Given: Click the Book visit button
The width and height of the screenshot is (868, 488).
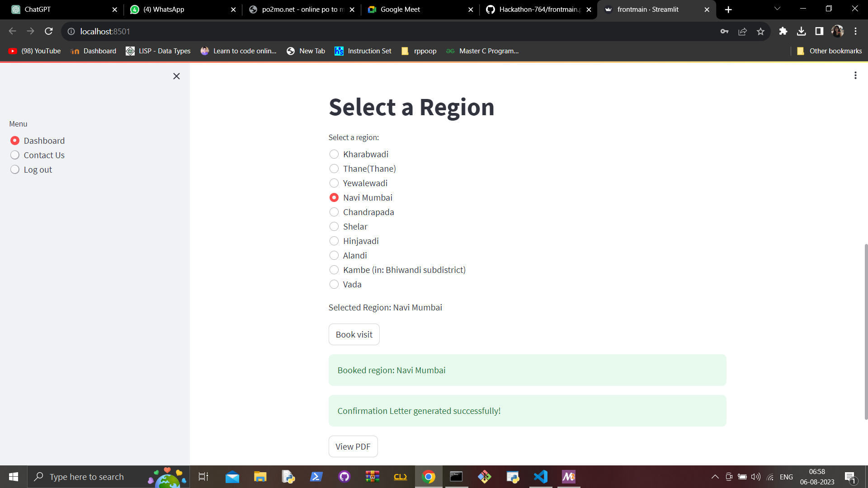Looking at the screenshot, I should coord(354,334).
